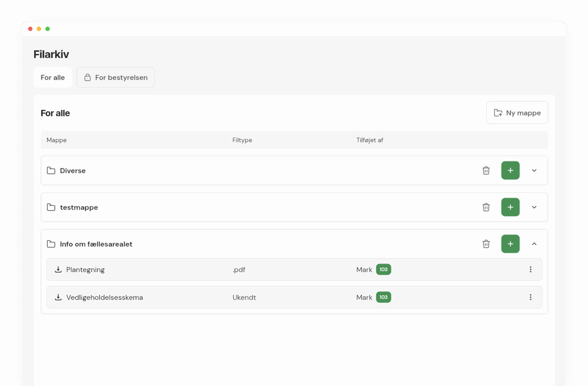Click the 103 badge next to Plantegning's Mark
The height and width of the screenshot is (386, 588).
tap(383, 269)
